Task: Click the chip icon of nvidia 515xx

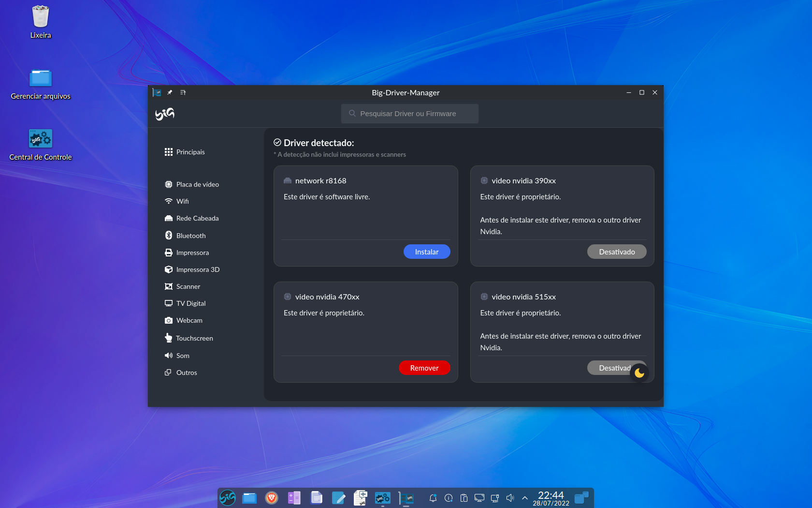Action: pos(484,297)
